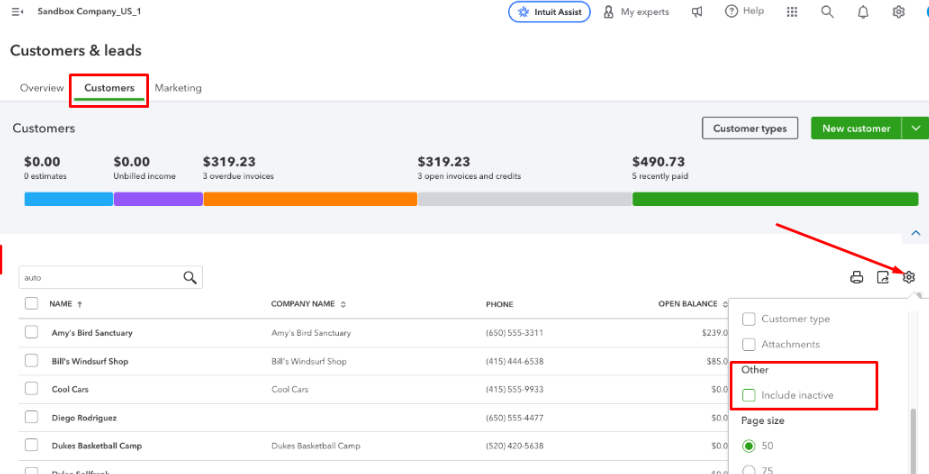Open Dukes Basketball Camp customer name

point(97,446)
